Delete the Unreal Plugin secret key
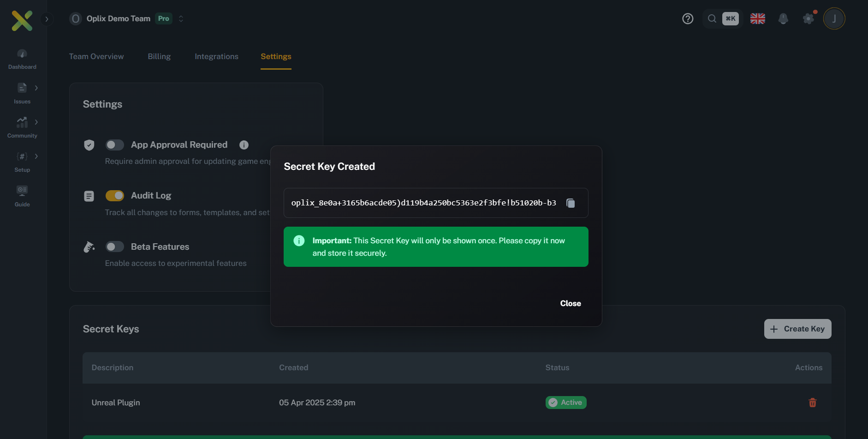Screen dimensions: 868x439 click(812, 403)
